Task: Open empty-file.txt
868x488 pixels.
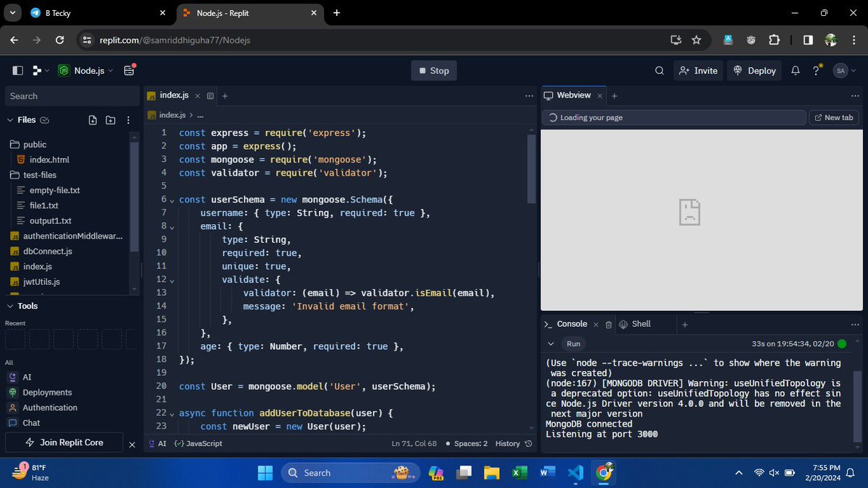Action: (54, 190)
